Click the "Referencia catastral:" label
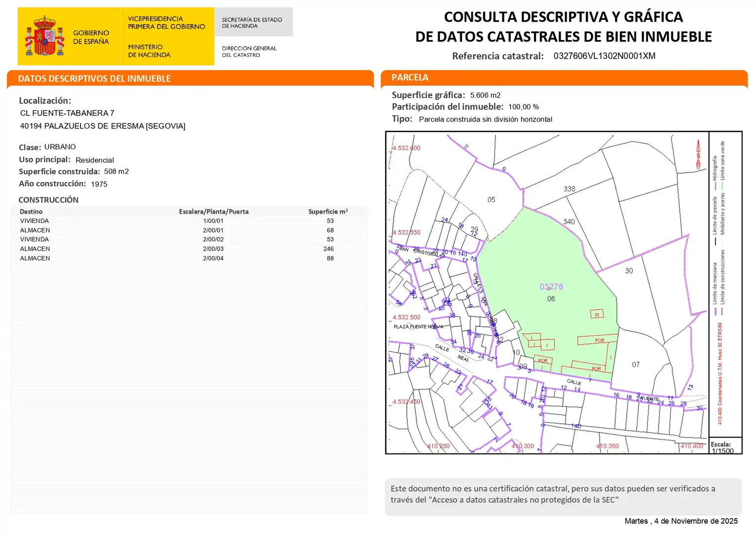756x534 pixels. click(x=498, y=56)
